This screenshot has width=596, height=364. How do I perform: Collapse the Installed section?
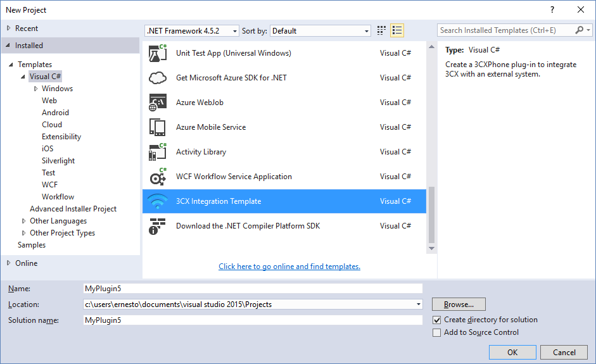(8, 45)
